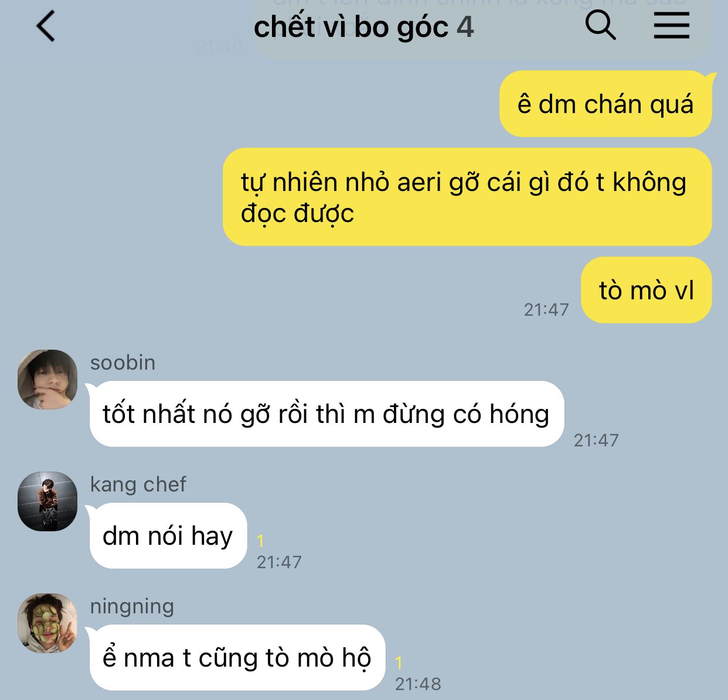Screen dimensions: 728x700
Task: Open the chat title "chết vì bo góc"
Action: [351, 27]
